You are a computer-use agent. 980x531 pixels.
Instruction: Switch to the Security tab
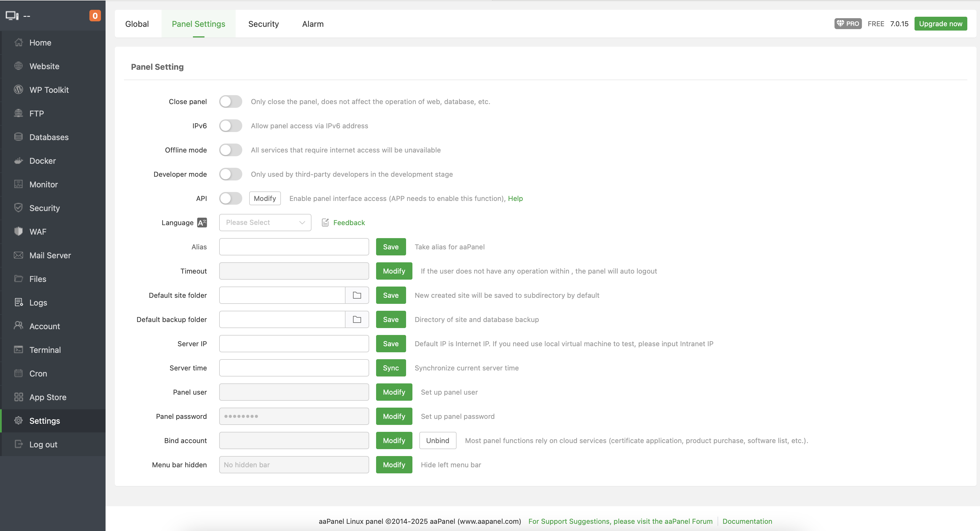click(x=263, y=24)
